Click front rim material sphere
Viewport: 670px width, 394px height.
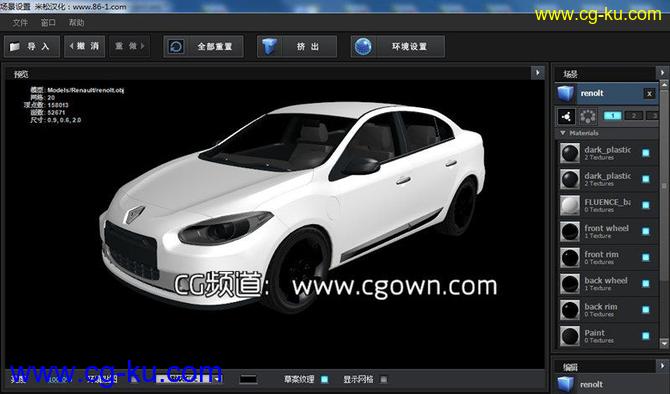[x=570, y=258]
